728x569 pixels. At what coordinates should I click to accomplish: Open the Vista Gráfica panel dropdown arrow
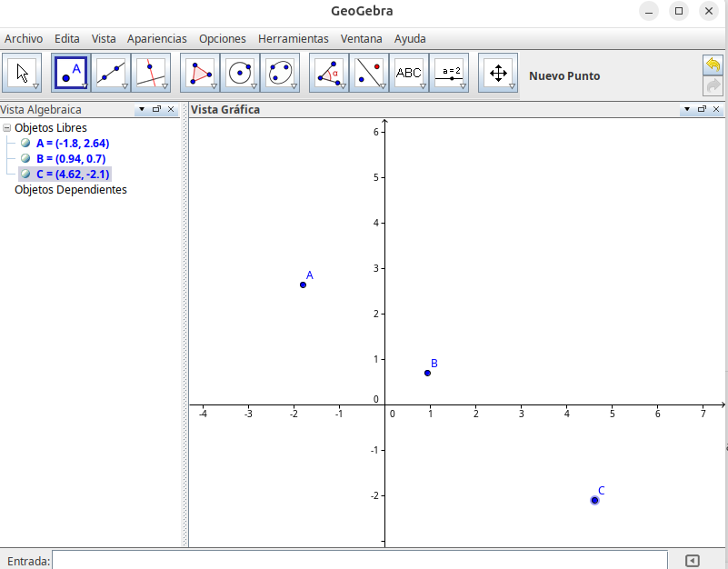(x=686, y=109)
